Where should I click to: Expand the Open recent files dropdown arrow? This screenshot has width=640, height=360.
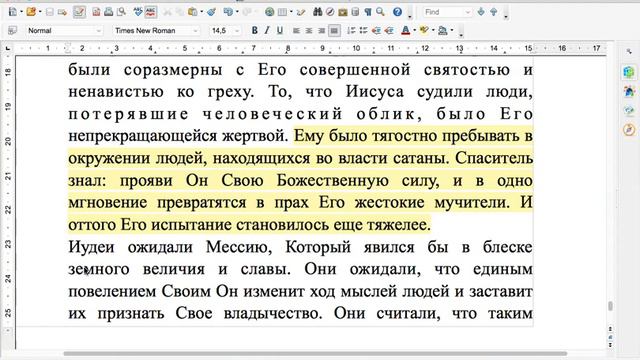[x=40, y=12]
